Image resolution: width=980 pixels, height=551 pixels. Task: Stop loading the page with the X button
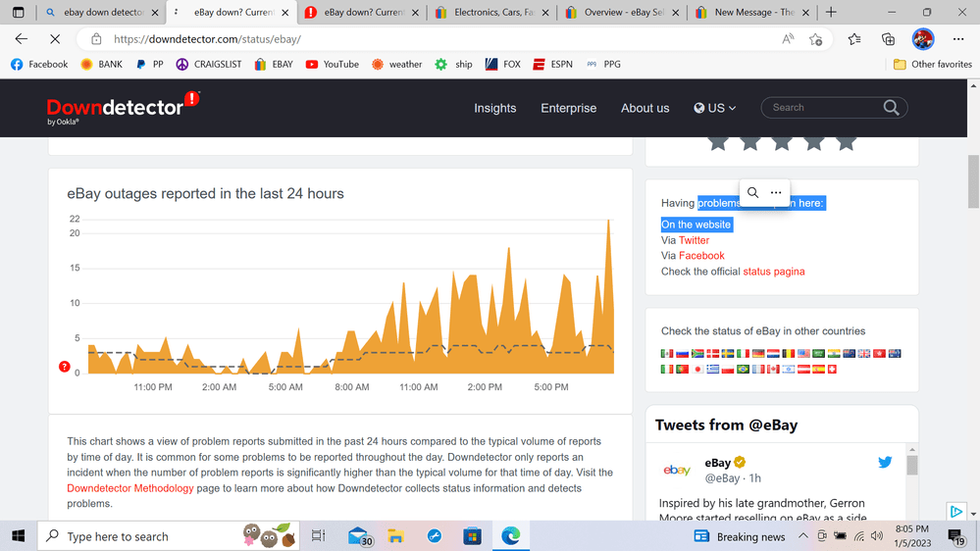pos(55,39)
